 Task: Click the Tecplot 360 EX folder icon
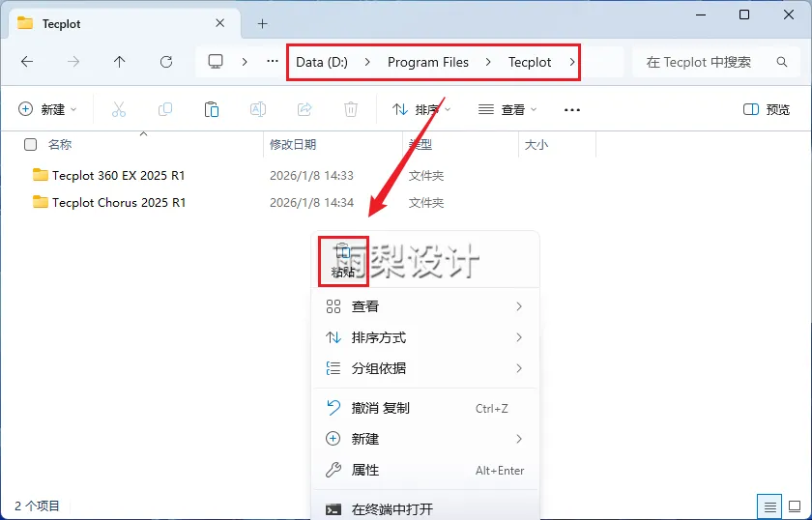[41, 175]
